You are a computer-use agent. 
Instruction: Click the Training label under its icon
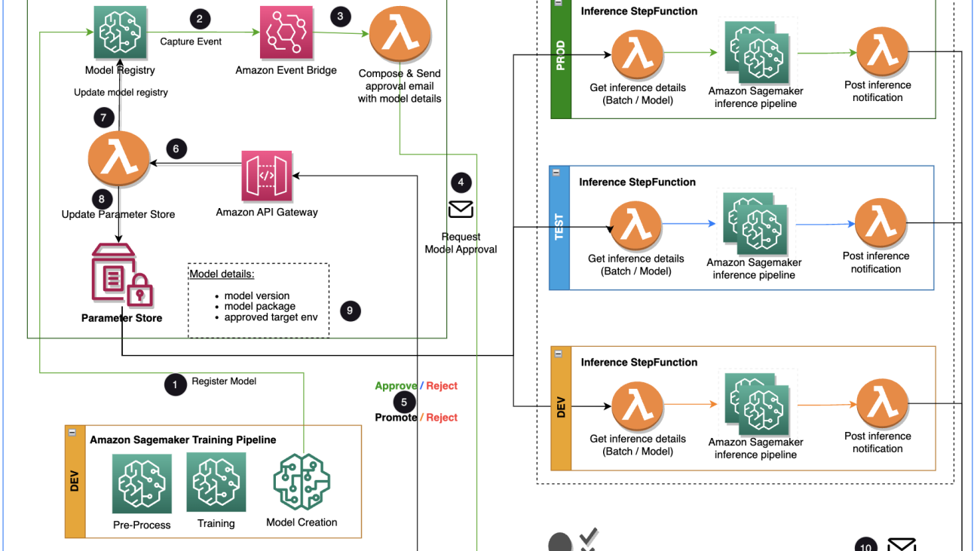(x=216, y=524)
